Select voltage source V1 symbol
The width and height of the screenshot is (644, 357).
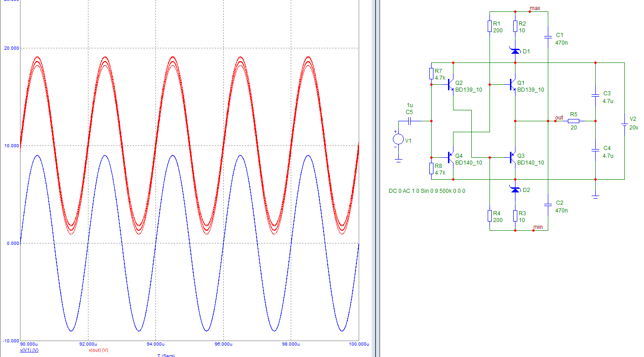[x=398, y=140]
